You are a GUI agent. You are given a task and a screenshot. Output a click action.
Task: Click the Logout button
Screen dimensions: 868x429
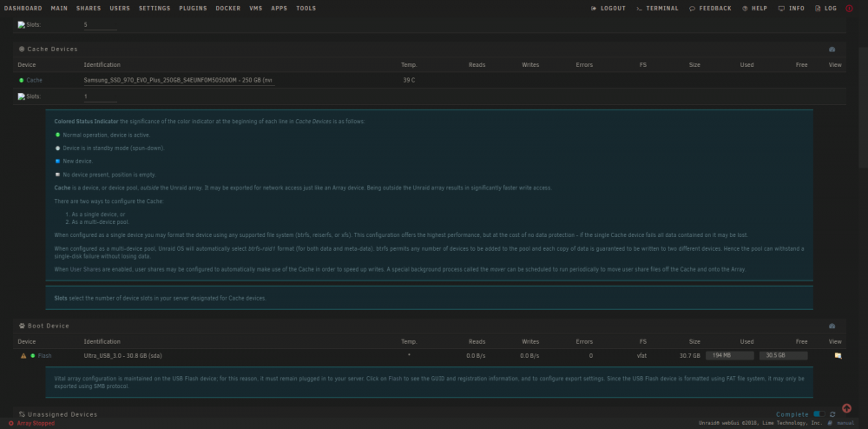[x=608, y=9]
